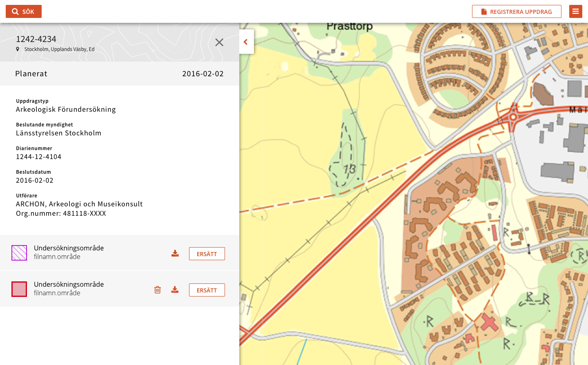
Task: Close the 1242-4234 details panel
Action: pyautogui.click(x=219, y=42)
